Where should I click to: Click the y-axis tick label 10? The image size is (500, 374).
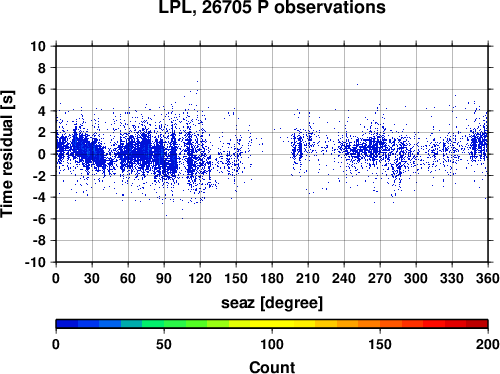pos(38,46)
